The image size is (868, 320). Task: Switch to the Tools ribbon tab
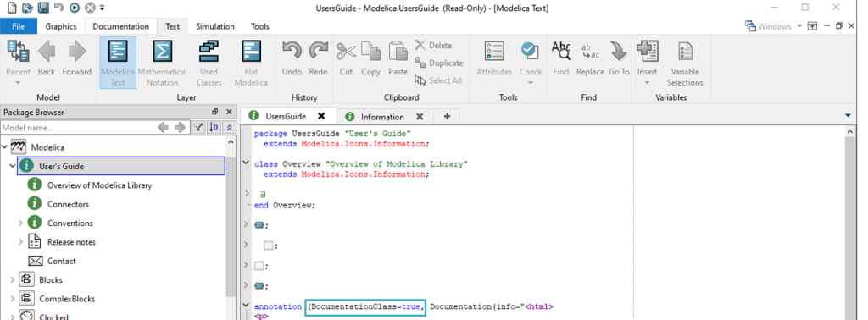pyautogui.click(x=260, y=26)
